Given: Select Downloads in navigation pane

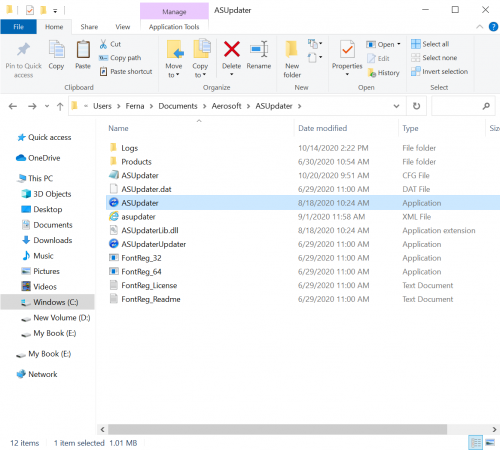Looking at the screenshot, I should (47, 240).
